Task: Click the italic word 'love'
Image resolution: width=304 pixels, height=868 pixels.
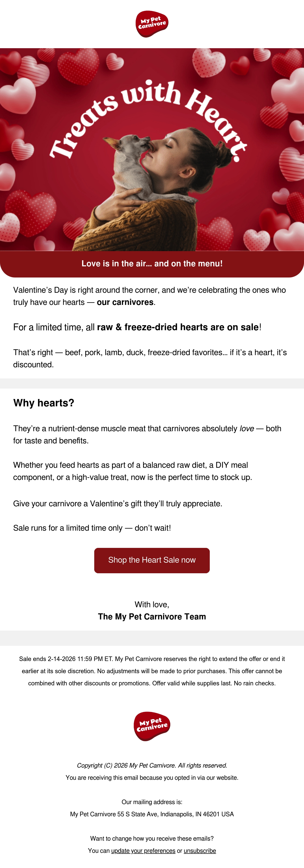Action: click(x=246, y=428)
